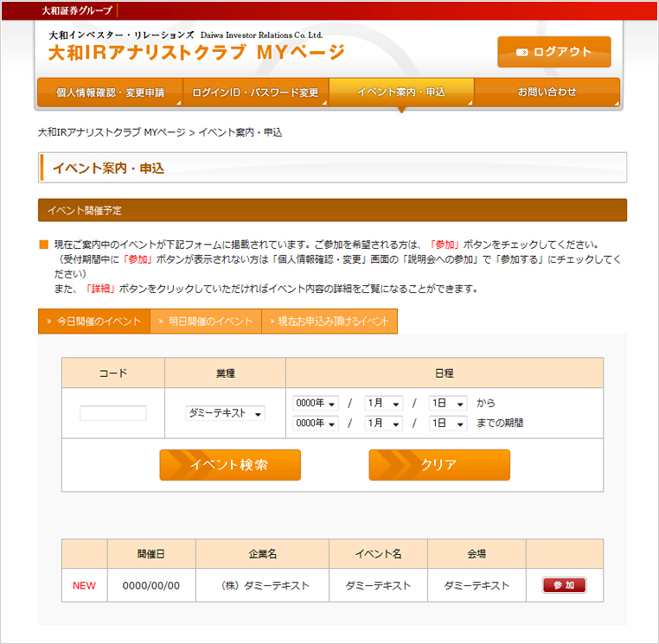The width and height of the screenshot is (659, 644).
Task: Switch to 現在お申込み頂けるイベント tab
Action: click(329, 322)
